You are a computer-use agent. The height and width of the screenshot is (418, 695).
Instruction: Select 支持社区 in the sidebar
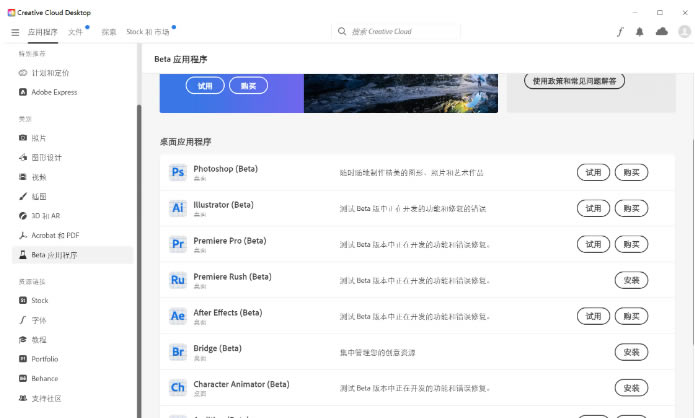tap(46, 398)
